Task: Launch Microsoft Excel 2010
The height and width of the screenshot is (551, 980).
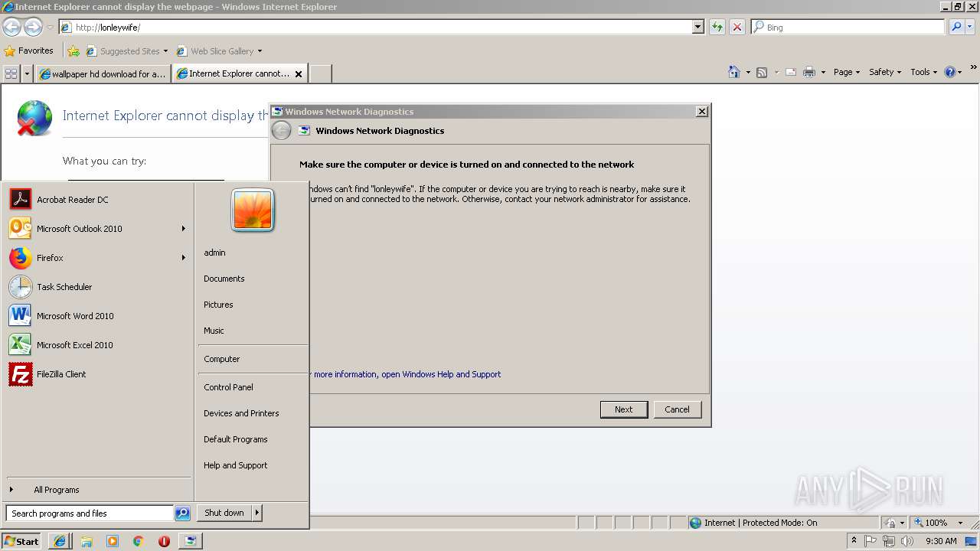Action: pyautogui.click(x=97, y=345)
